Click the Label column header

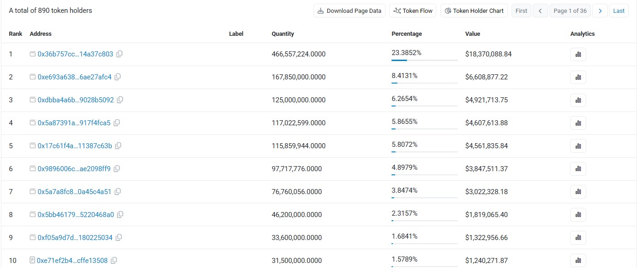[236, 34]
